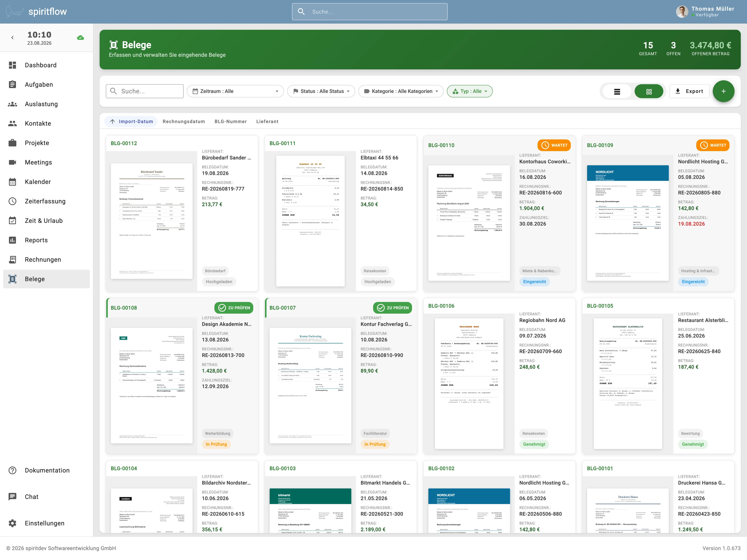Screen dimensions: 747x560
Task: Open the Dashboard icon in sidebar
Action: [12, 65]
